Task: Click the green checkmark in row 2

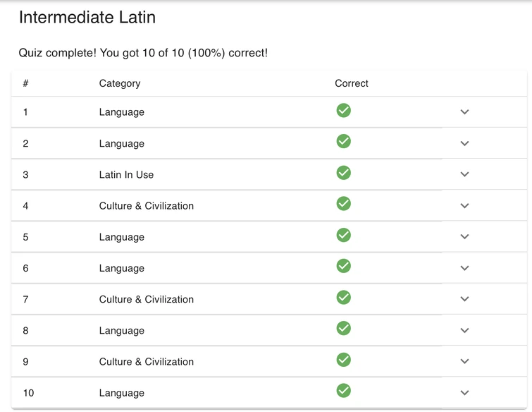Action: click(x=343, y=142)
